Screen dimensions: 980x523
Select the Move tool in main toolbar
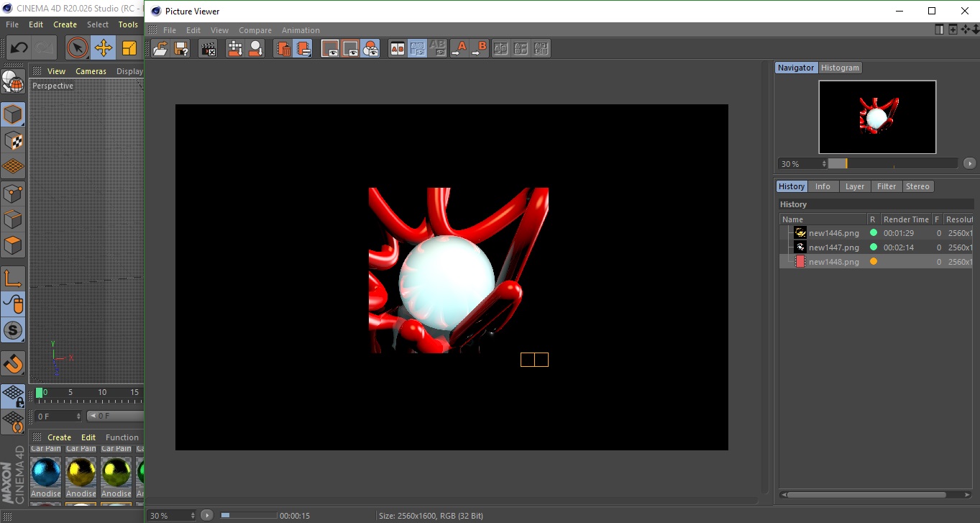[x=103, y=48]
